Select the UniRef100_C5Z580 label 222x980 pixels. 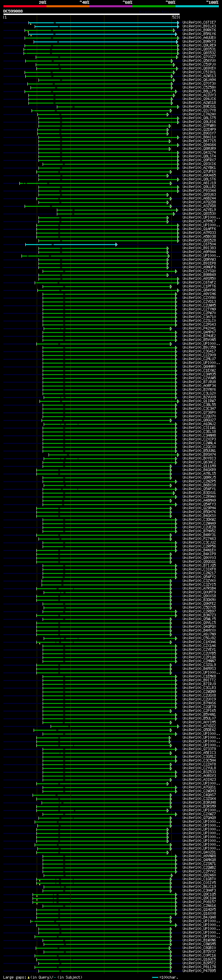click(x=199, y=87)
